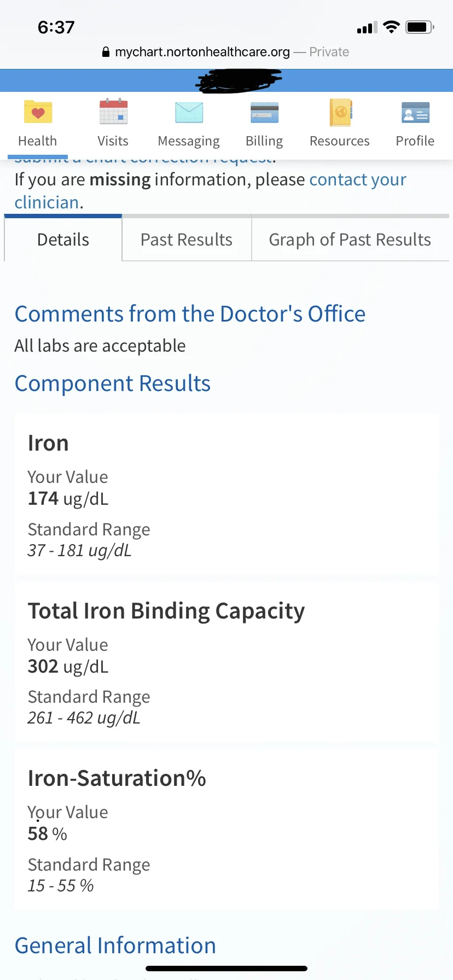The image size is (453, 980).
Task: Open the Visits calendar icon
Action: [113, 112]
